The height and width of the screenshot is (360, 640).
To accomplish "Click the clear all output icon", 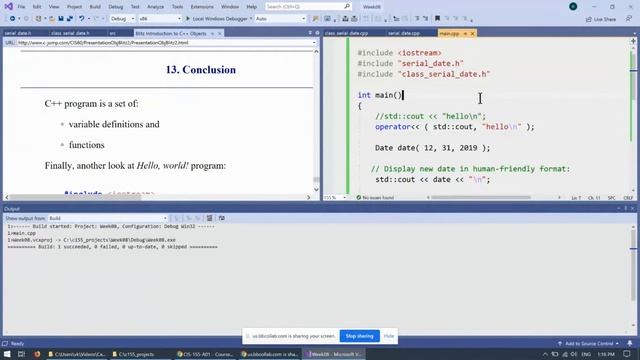I will tap(209, 218).
